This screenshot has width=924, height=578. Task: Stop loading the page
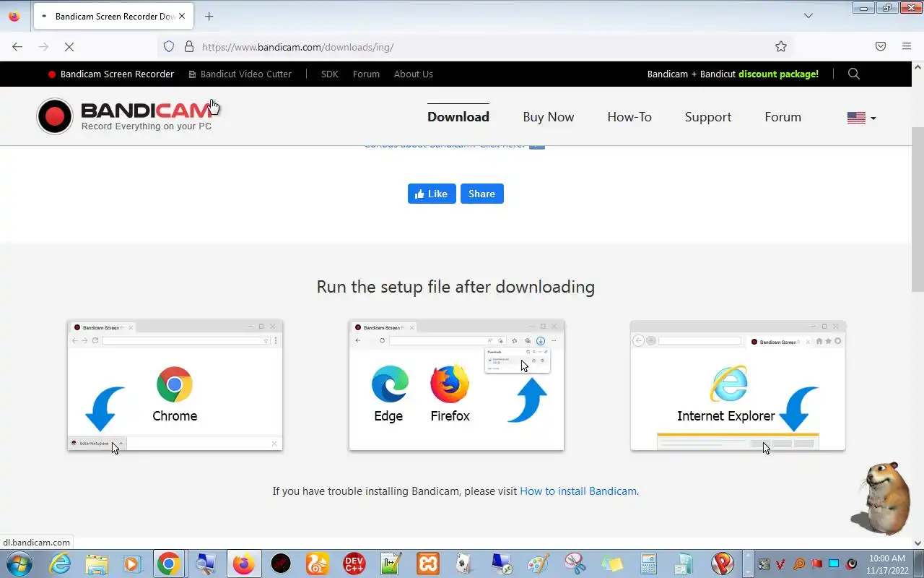click(69, 46)
